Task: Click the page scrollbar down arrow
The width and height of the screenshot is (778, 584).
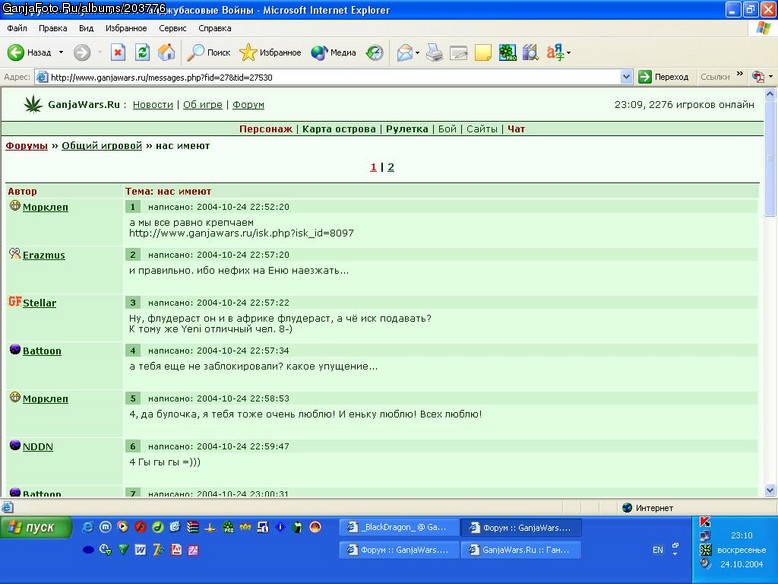Action: (770, 490)
